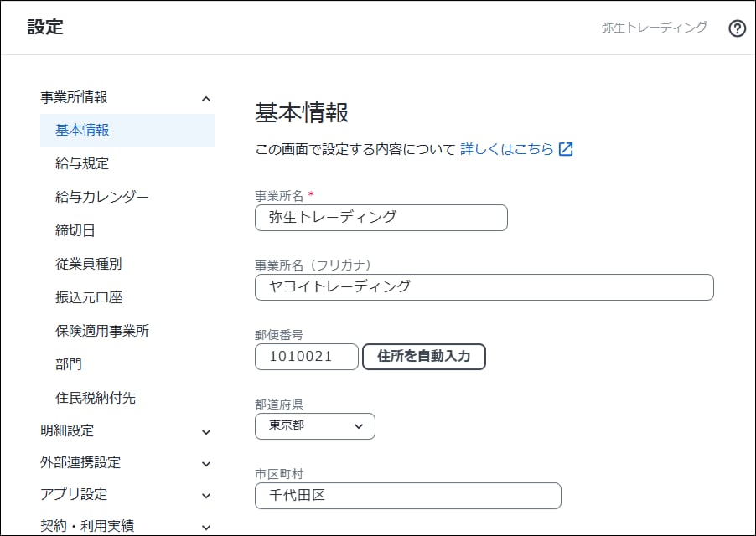Expand the 外部連携設定 section
Image resolution: width=756 pixels, height=536 pixels.
coord(206,463)
